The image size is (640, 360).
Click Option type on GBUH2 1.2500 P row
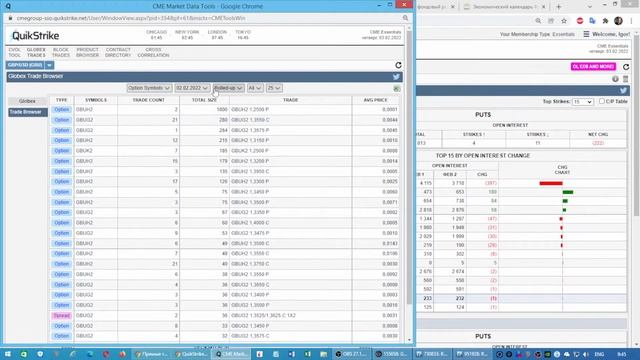(62, 109)
